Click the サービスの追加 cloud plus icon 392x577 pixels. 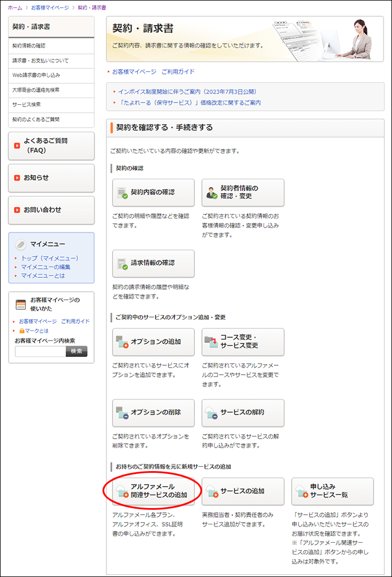(x=212, y=492)
